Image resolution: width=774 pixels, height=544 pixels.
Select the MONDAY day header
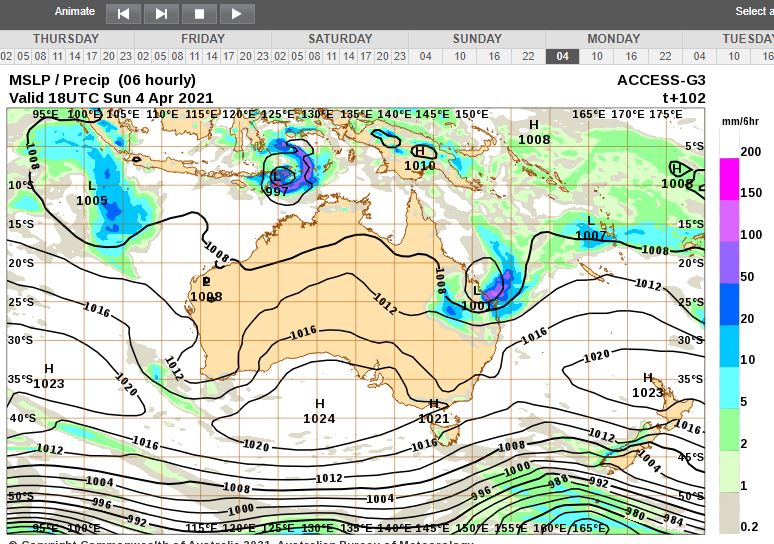tap(613, 39)
